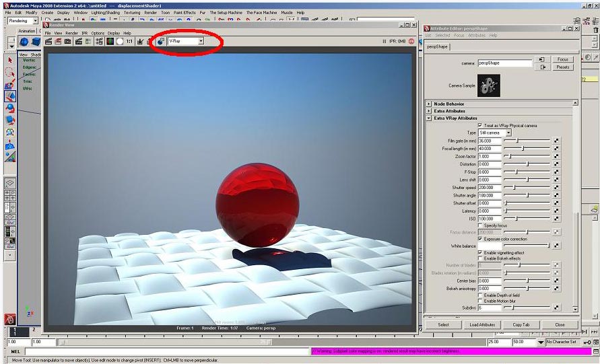Click the Presets button

pos(562,67)
